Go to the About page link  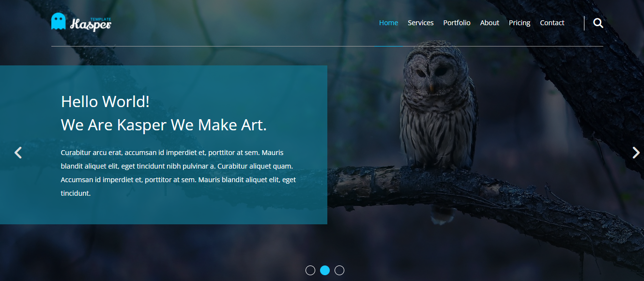point(490,23)
